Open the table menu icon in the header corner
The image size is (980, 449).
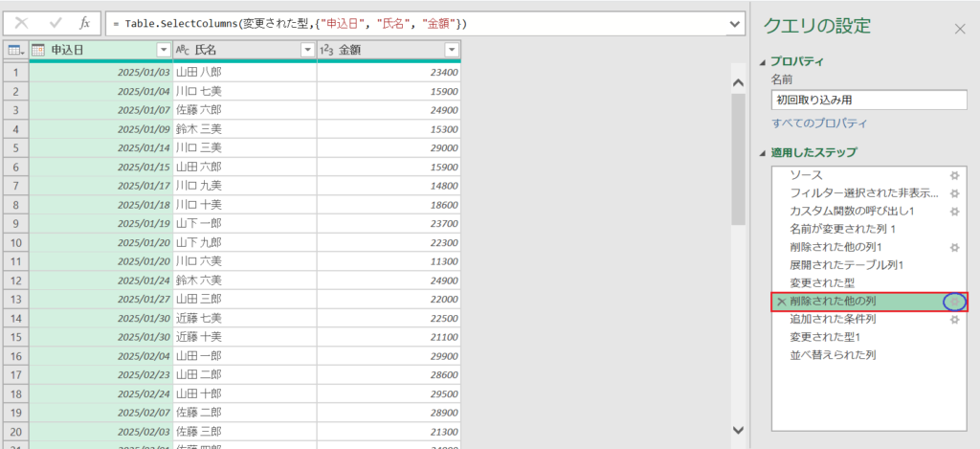click(x=15, y=50)
